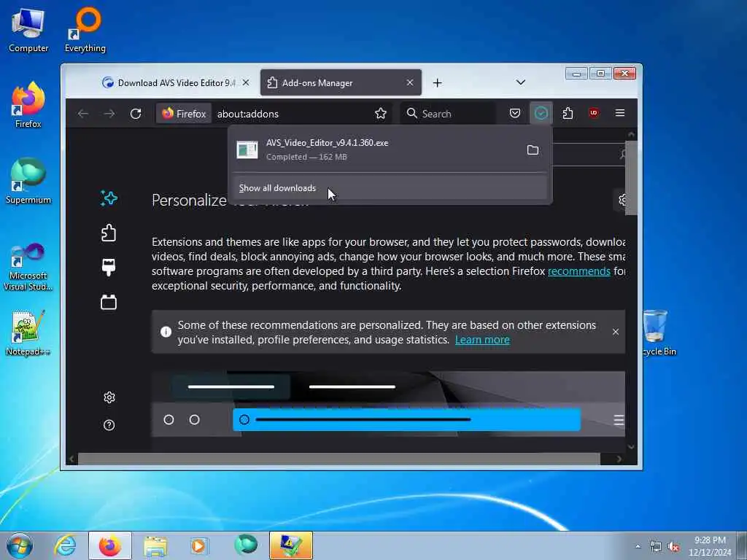Image resolution: width=747 pixels, height=560 pixels.
Task: Expand the list all tabs chevron
Action: point(521,82)
